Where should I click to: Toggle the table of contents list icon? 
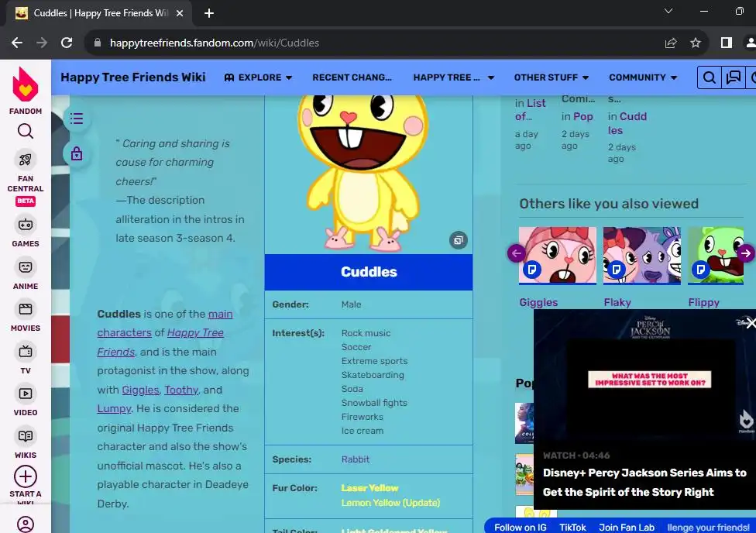pos(77,119)
